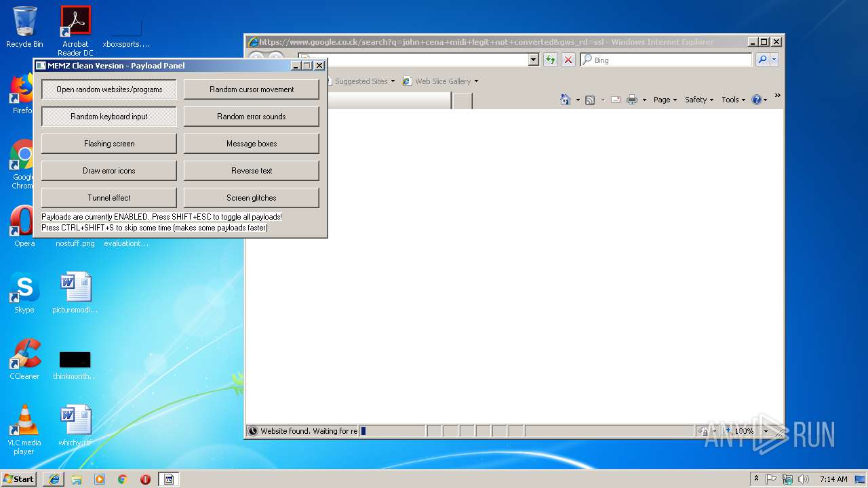Select the Acrobat Reader DC desktop icon

click(75, 31)
